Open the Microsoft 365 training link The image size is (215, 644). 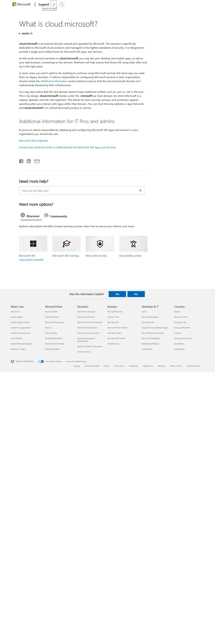click(x=65, y=256)
